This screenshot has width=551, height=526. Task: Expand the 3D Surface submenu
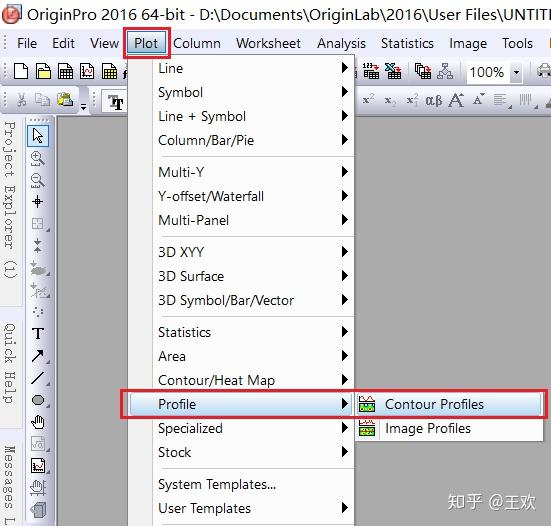pyautogui.click(x=253, y=276)
